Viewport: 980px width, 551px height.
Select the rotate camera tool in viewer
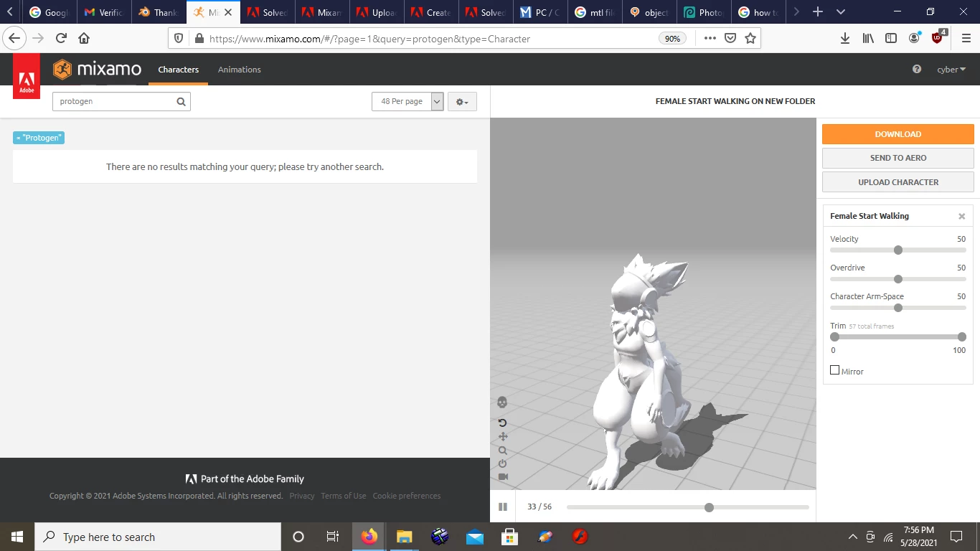(502, 423)
